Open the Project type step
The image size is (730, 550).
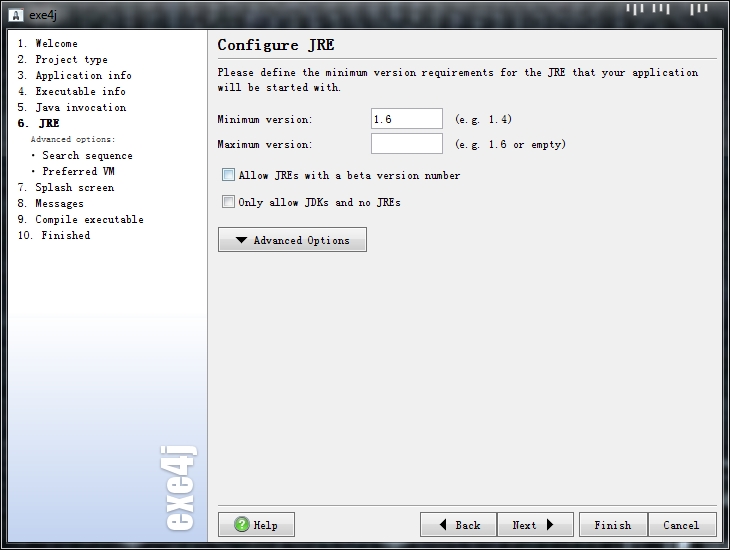pos(62,59)
